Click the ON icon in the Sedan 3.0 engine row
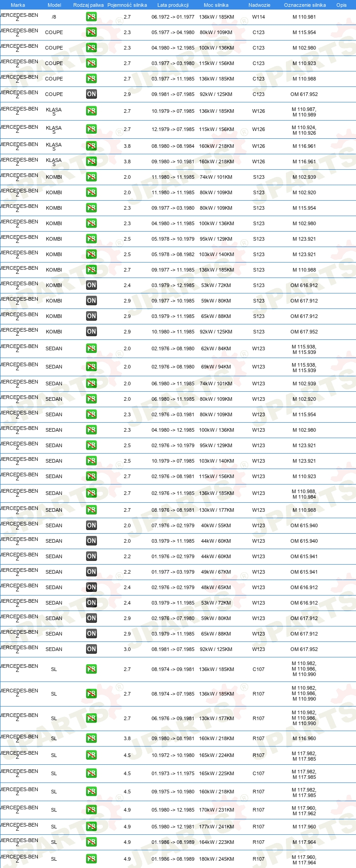Screen dimensions: 356x868 click(x=92, y=649)
